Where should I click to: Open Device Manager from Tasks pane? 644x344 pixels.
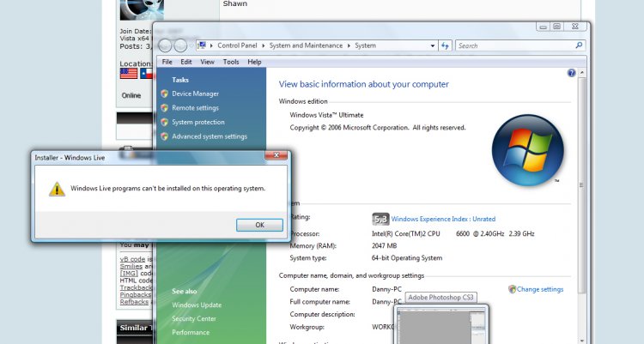point(195,94)
